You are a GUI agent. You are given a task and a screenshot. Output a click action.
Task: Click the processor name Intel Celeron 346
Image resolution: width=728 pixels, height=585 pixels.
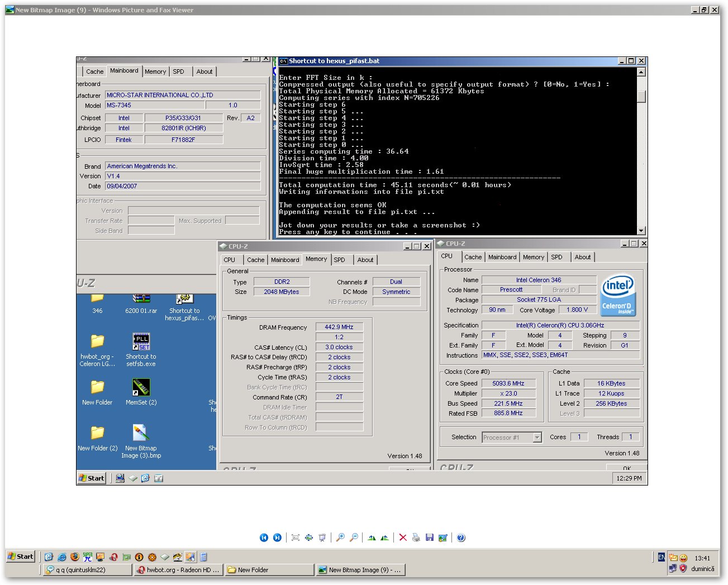point(539,280)
